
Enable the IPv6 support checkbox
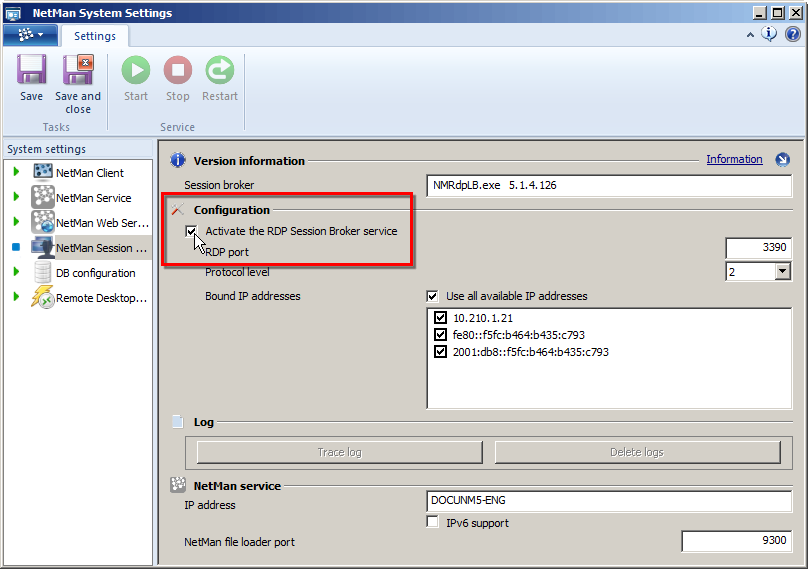pyautogui.click(x=432, y=523)
